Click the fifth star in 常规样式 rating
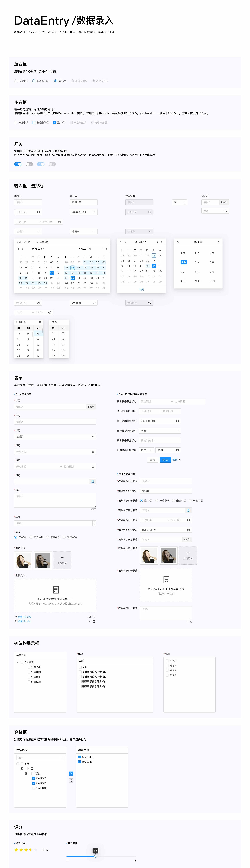 [x=36, y=850]
